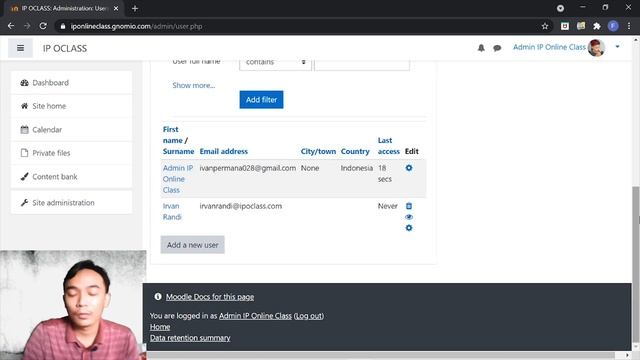This screenshot has height=360, width=640.
Task: Suspend Irvan Randi via eye icon
Action: (x=409, y=217)
